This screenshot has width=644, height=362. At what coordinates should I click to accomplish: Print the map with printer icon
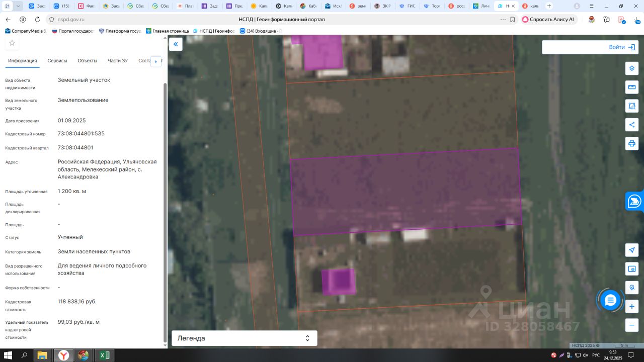(632, 143)
